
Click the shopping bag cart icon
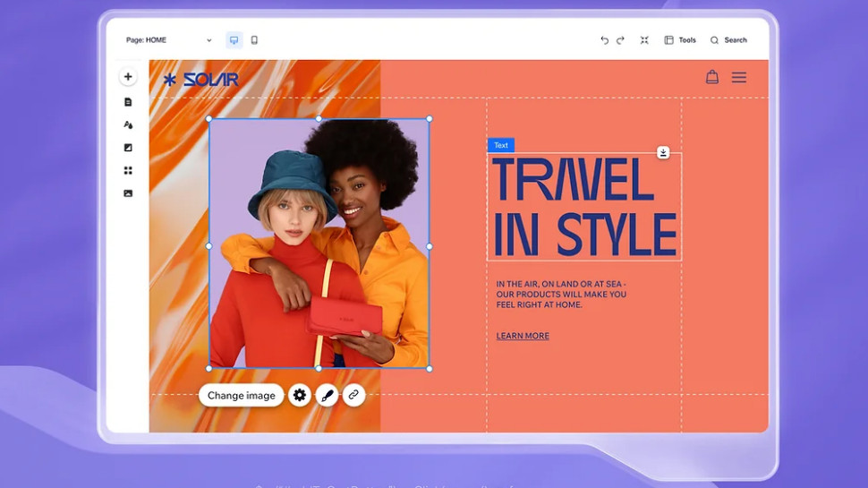pyautogui.click(x=712, y=77)
